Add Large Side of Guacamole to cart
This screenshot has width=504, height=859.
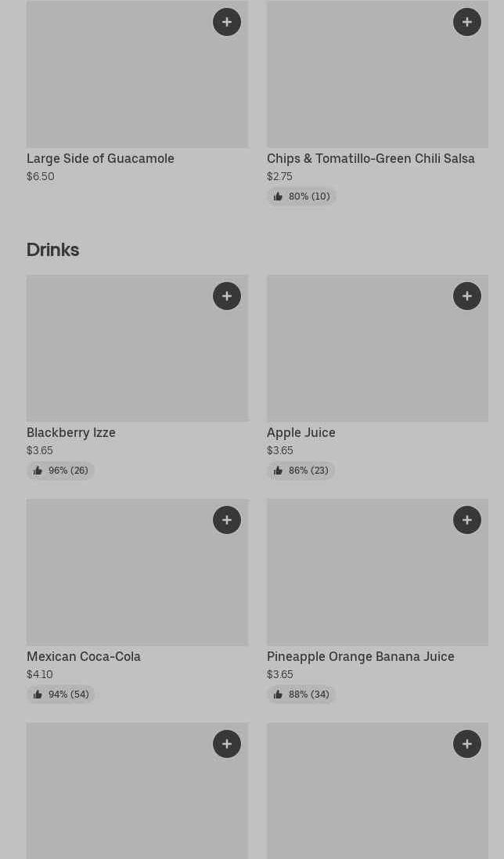coord(227,22)
